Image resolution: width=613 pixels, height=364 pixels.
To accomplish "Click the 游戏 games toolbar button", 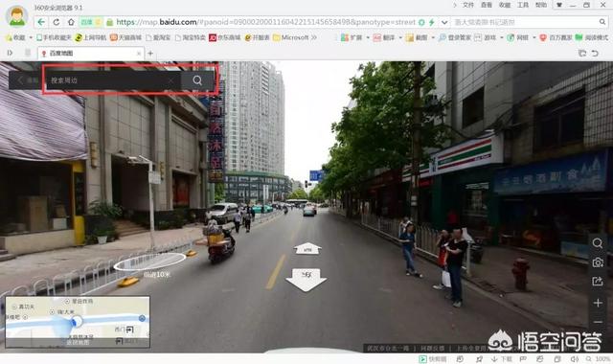I will tap(486, 38).
